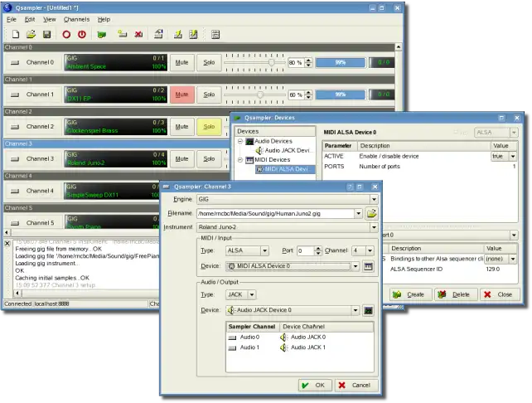
Task: Solo Channel 3
Action: pos(209,159)
